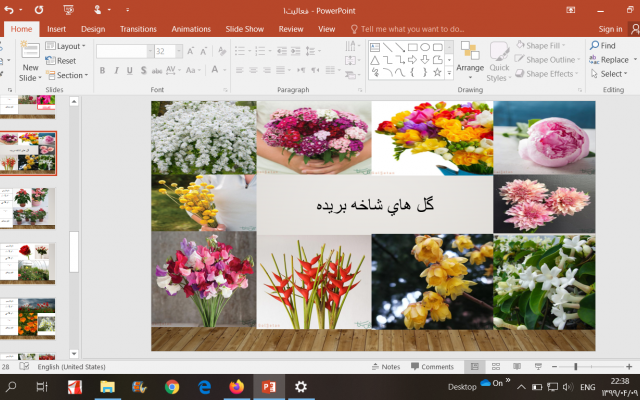Toggle Center paragraph alignment

click(253, 70)
